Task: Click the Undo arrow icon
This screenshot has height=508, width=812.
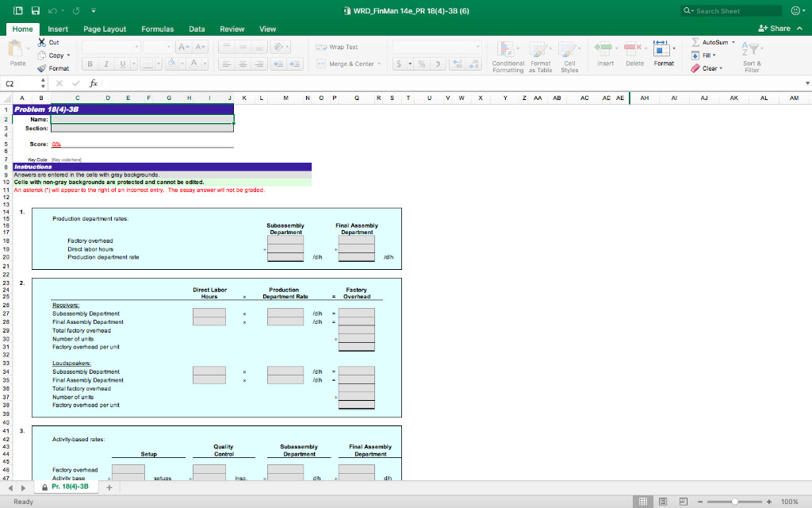Action: pyautogui.click(x=52, y=10)
